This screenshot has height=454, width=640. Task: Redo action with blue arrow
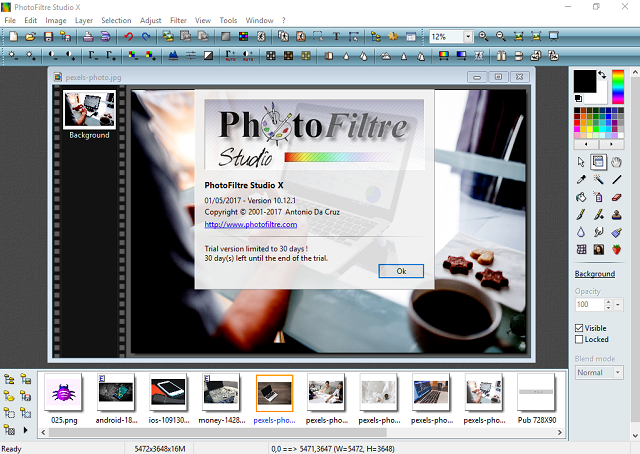tap(146, 37)
